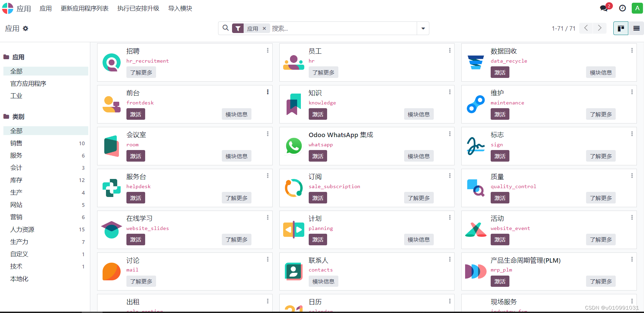Open the 应用 top menu item
This screenshot has height=313, width=644.
coord(46,8)
